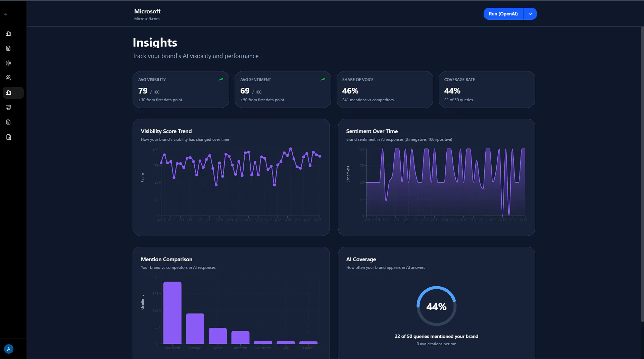Click the back arrow in the sidebar
This screenshot has height=359, width=644.
(x=5, y=14)
